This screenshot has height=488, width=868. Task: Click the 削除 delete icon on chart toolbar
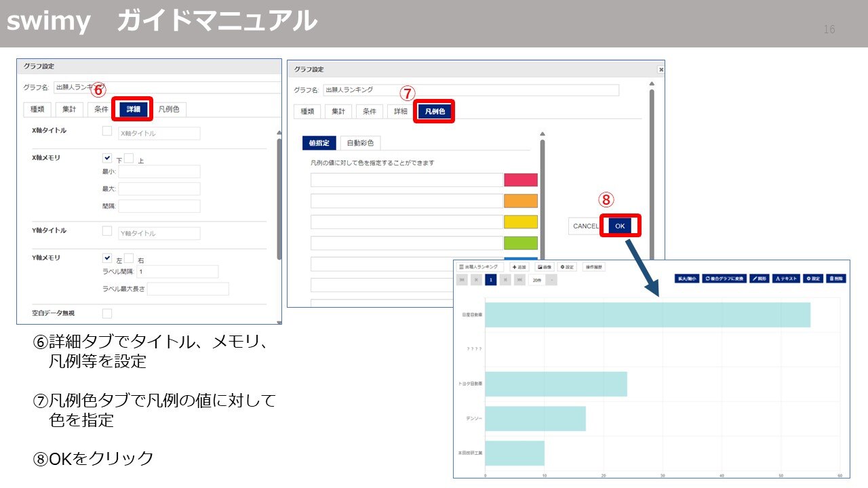[x=836, y=277]
